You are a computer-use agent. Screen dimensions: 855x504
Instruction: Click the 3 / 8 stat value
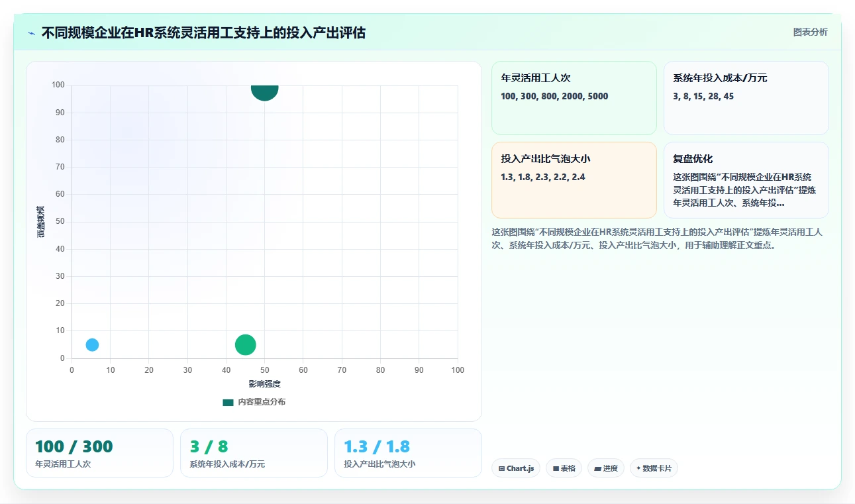(209, 446)
